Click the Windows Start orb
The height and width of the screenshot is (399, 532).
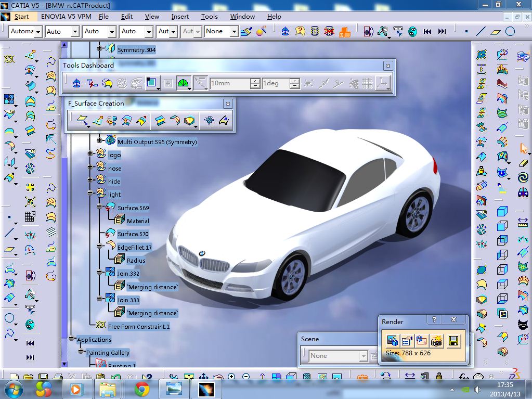pyautogui.click(x=14, y=389)
